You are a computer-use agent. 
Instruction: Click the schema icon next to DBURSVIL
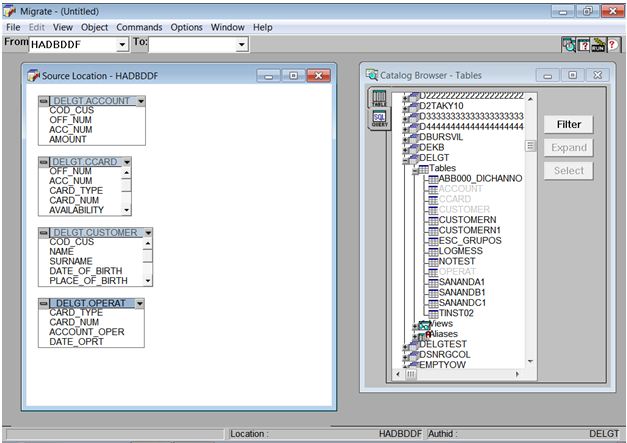tap(413, 138)
